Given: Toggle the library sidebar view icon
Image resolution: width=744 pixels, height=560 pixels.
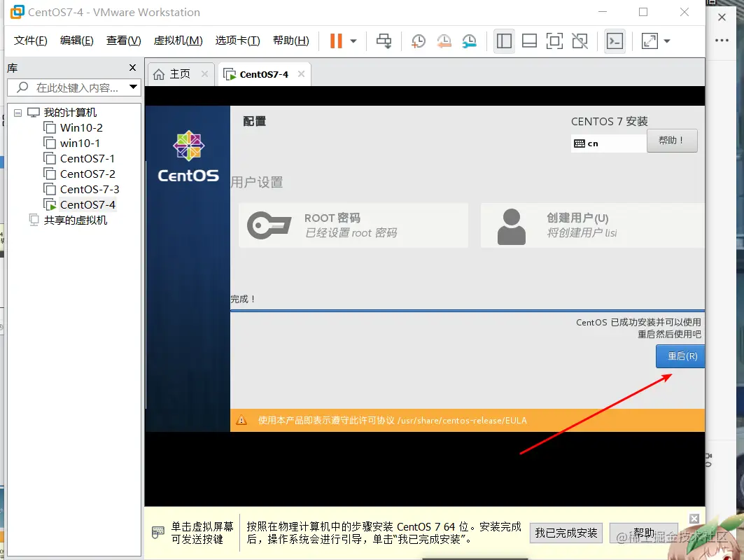Looking at the screenshot, I should [504, 41].
